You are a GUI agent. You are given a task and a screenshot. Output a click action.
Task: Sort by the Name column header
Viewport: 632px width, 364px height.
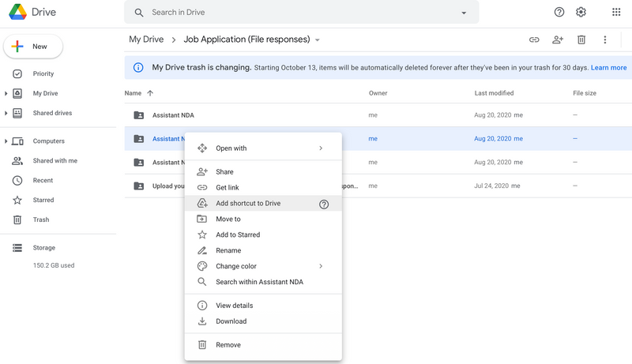click(133, 93)
